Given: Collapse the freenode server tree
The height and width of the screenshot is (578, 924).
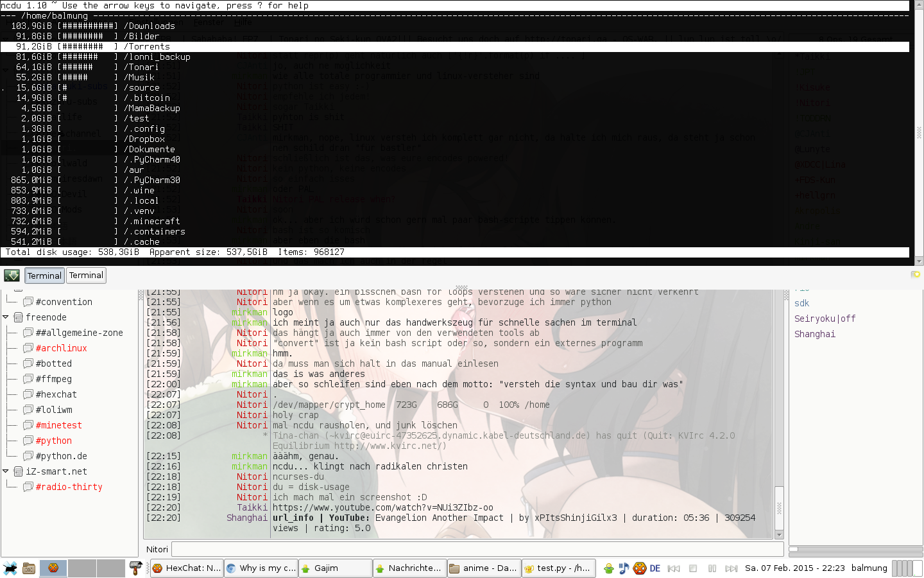Looking at the screenshot, I should pos(6,317).
